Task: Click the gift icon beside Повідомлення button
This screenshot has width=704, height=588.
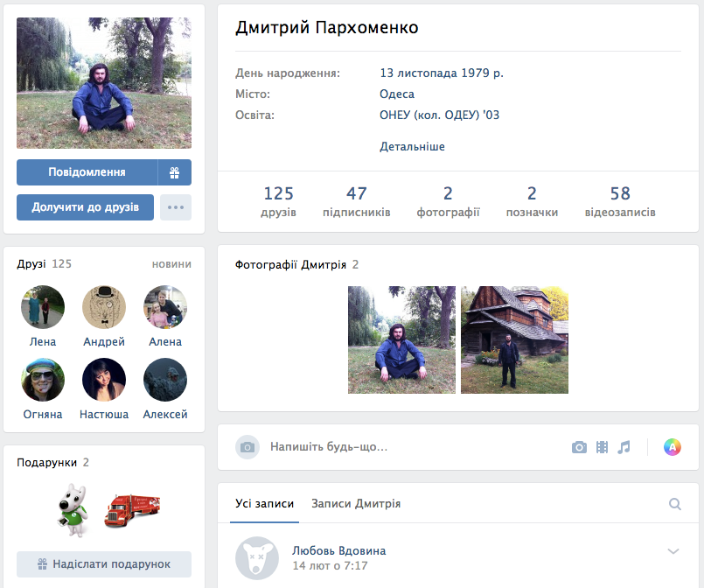Action: pyautogui.click(x=174, y=172)
